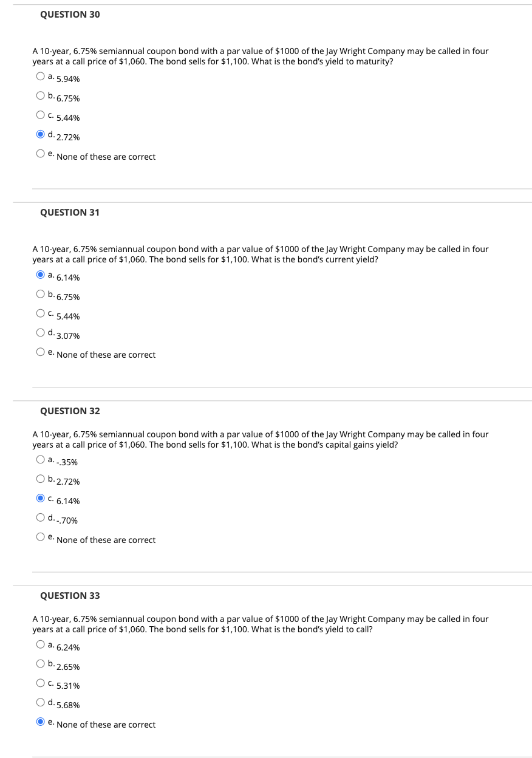Pick 'None of these are correct' for Question 30

coord(40,153)
